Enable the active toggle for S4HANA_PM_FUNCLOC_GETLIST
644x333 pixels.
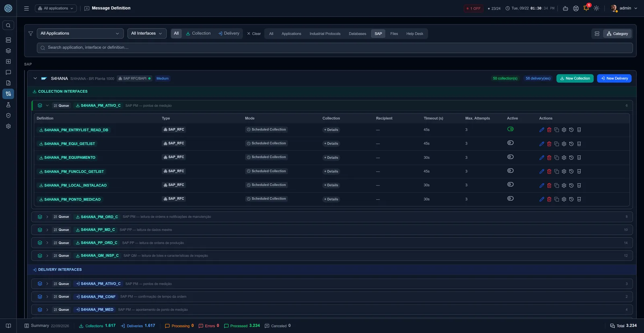point(510,171)
